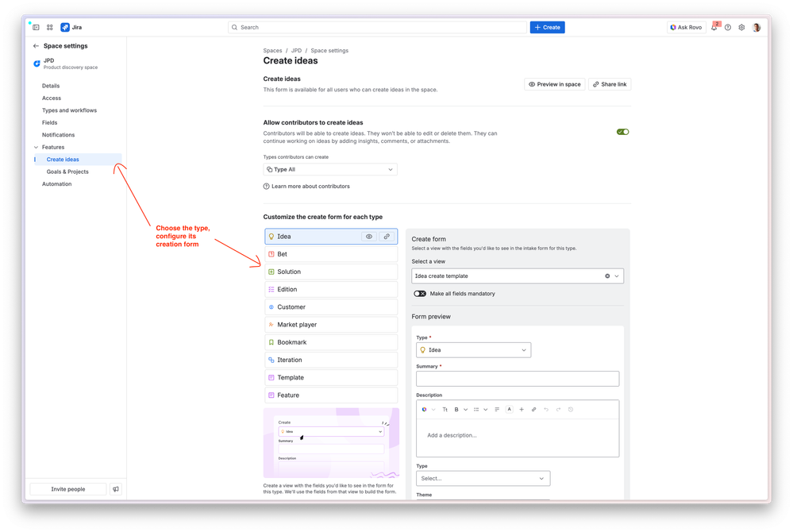Open text alignment in description
This screenshot has width=793, height=532.
pos(497,410)
